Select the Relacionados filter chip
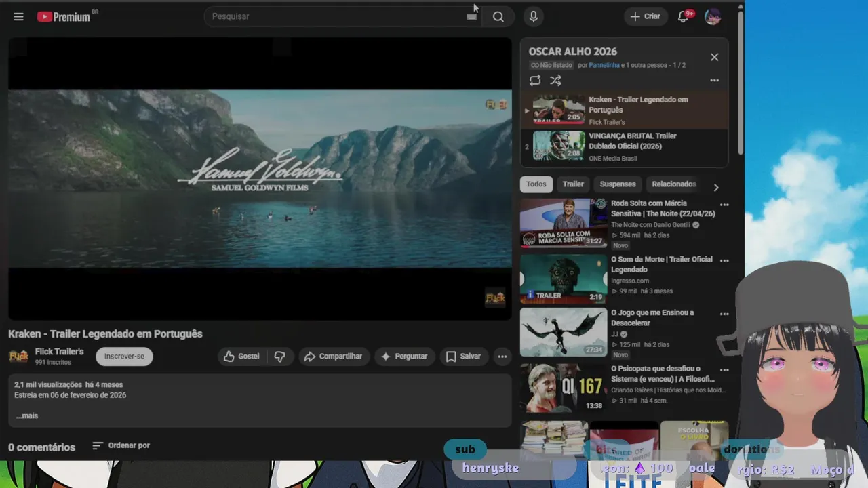 (x=673, y=184)
